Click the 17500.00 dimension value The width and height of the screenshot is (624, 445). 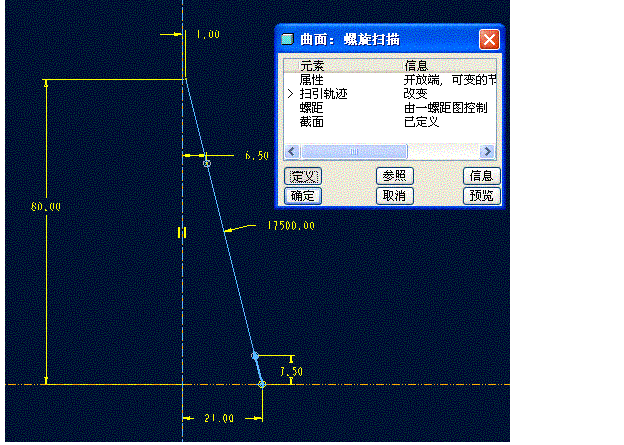point(291,226)
